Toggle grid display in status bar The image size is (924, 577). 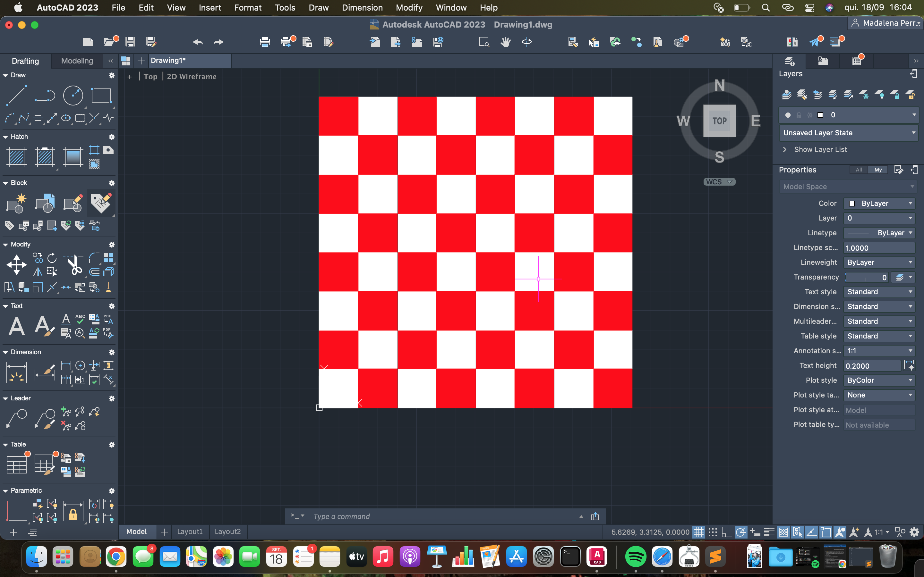(698, 532)
